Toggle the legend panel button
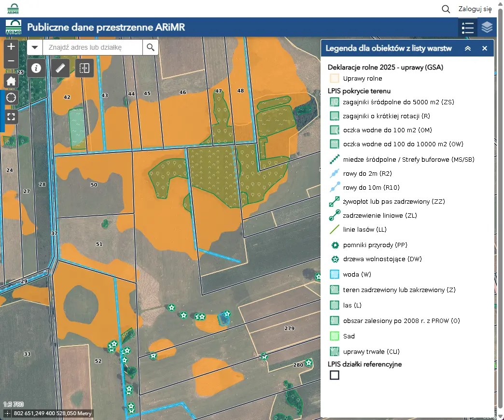 tap(467, 28)
